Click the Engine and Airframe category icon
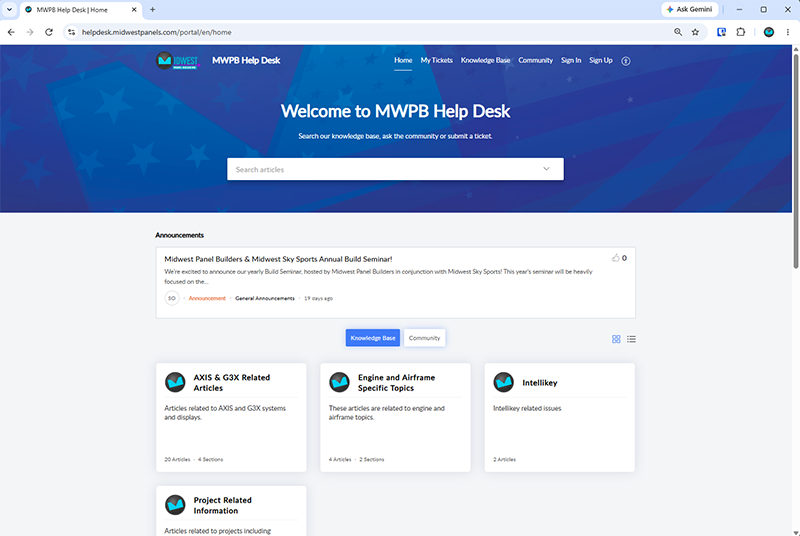Image resolution: width=800 pixels, height=536 pixels. 339,382
